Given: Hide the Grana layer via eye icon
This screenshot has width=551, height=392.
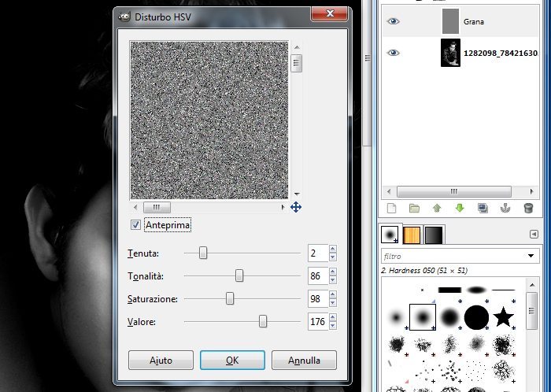Looking at the screenshot, I should (394, 22).
